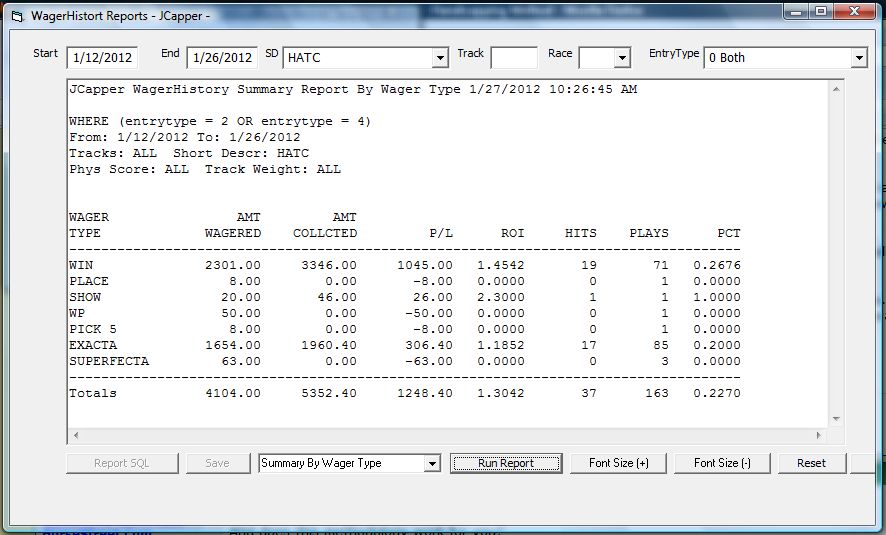
Task: Click the report title header line
Action: tap(353, 89)
